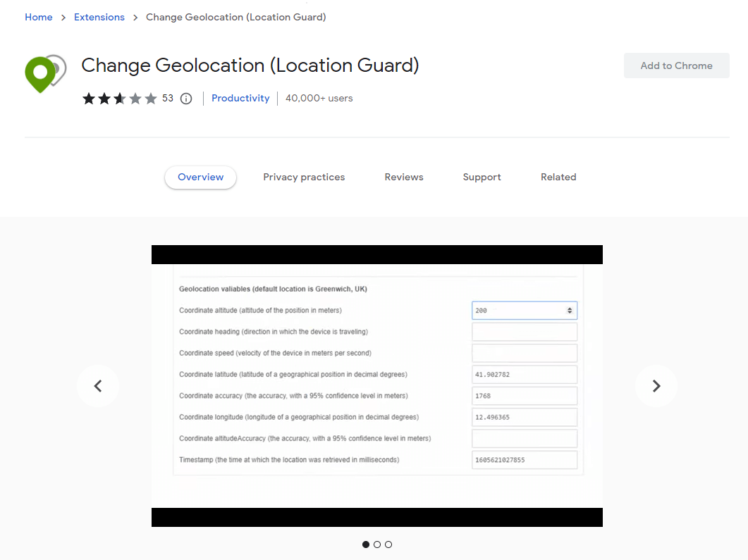Viewport: 748px width, 560px height.
Task: Select the second carousel dot
Action: coord(377,545)
